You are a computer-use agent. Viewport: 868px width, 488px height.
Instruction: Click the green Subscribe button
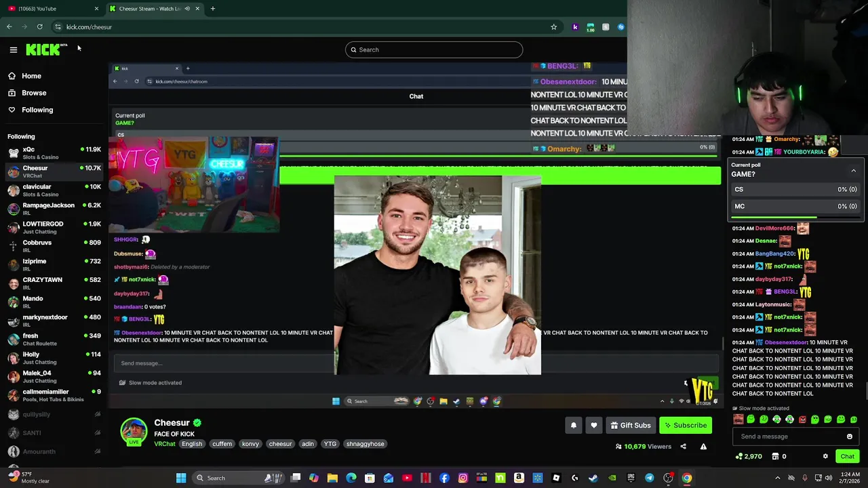click(686, 425)
